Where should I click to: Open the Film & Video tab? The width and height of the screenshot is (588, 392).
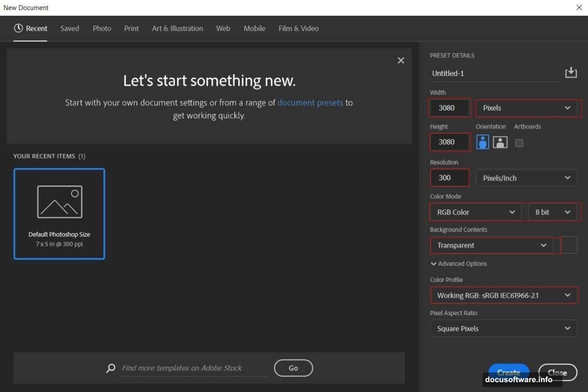coord(298,28)
